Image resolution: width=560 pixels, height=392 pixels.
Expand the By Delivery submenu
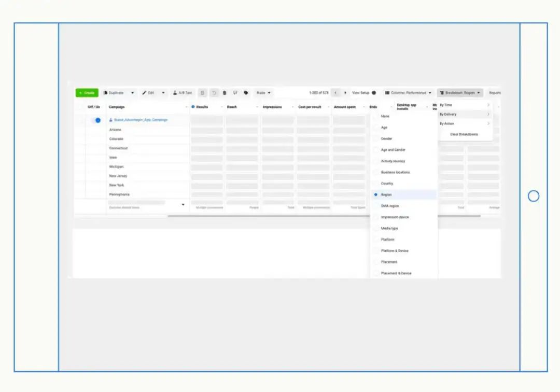464,114
